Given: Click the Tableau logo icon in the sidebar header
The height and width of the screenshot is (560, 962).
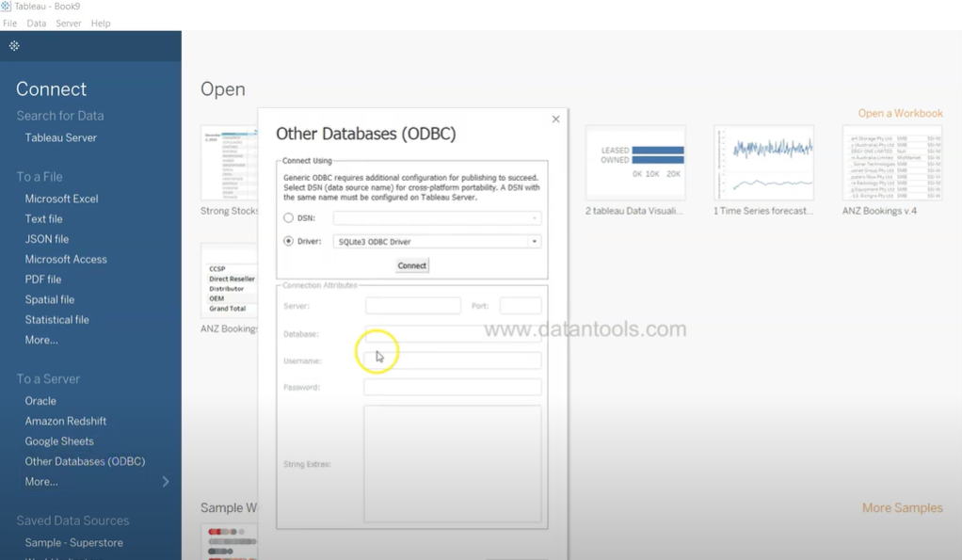Looking at the screenshot, I should 14,46.
